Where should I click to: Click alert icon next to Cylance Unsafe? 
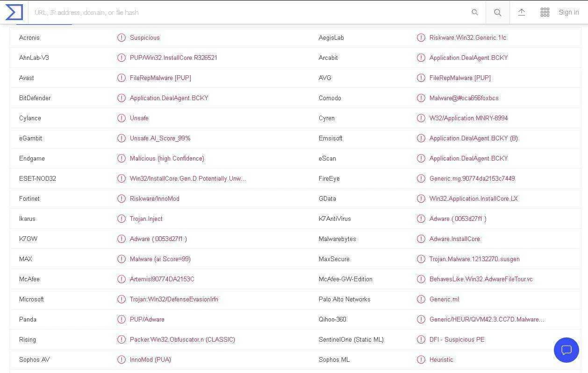(x=122, y=118)
